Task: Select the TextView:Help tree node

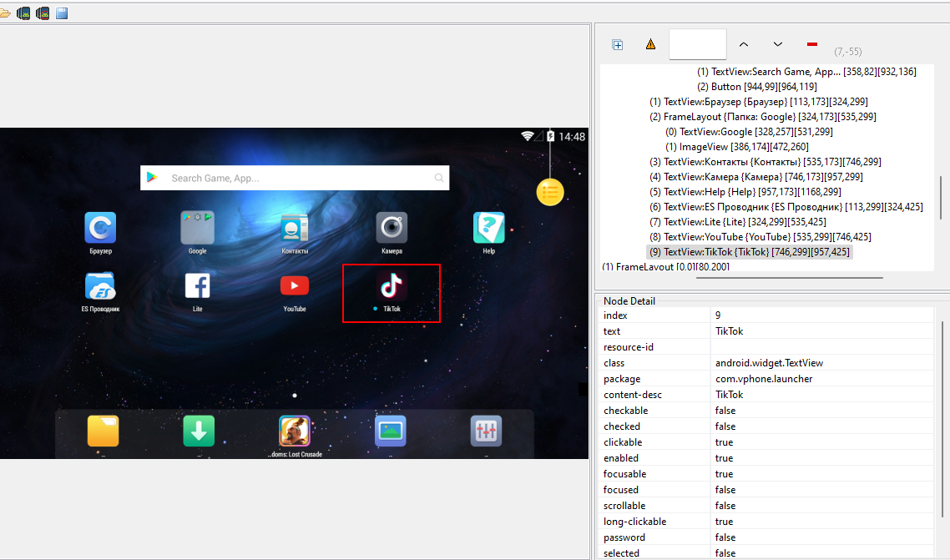Action: coord(745,192)
